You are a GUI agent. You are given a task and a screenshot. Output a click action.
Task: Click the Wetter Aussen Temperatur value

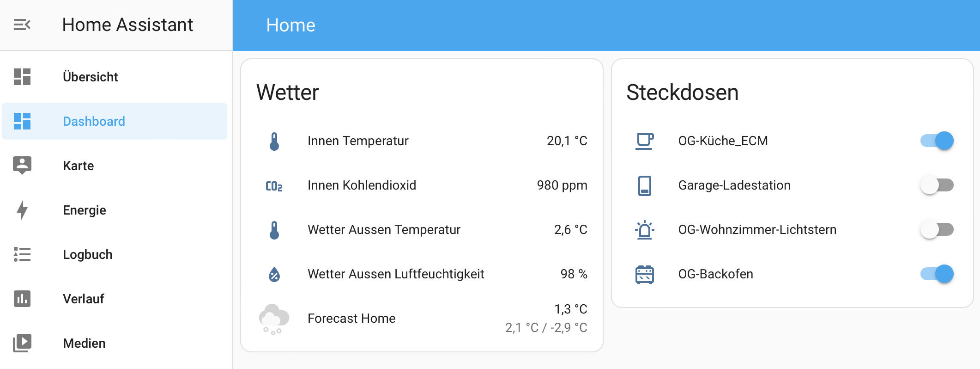pos(570,230)
